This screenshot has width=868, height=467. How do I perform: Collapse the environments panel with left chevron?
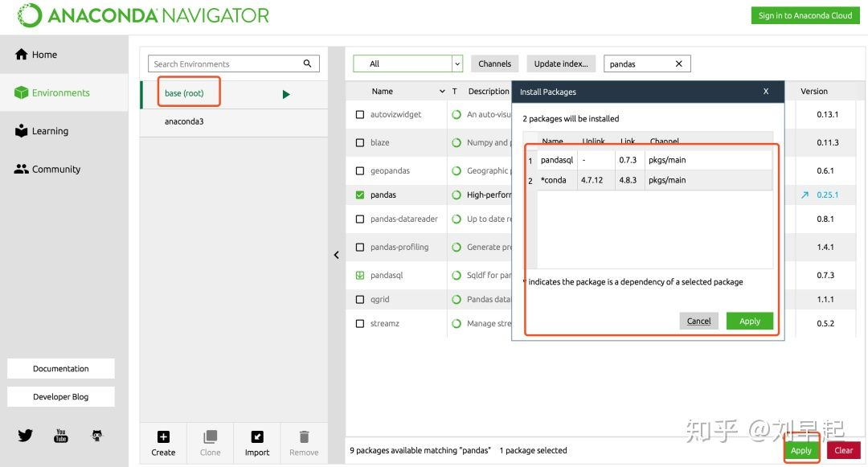(x=337, y=255)
